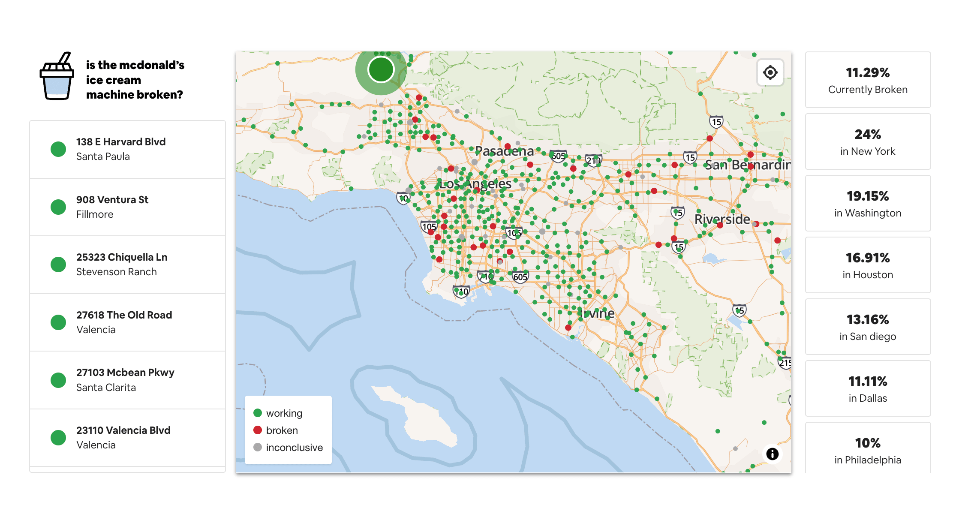Click green dot beside 27618 The Old Road

(58, 322)
